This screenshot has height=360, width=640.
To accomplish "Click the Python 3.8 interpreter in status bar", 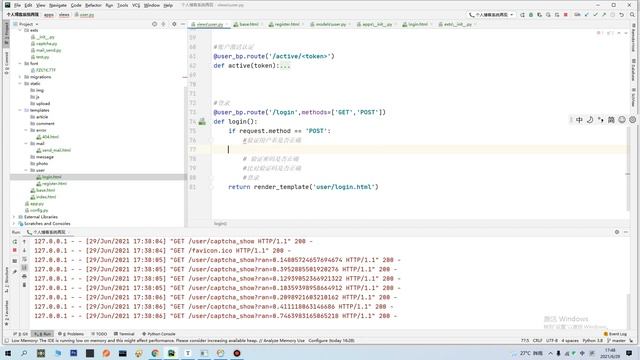I will (592, 340).
